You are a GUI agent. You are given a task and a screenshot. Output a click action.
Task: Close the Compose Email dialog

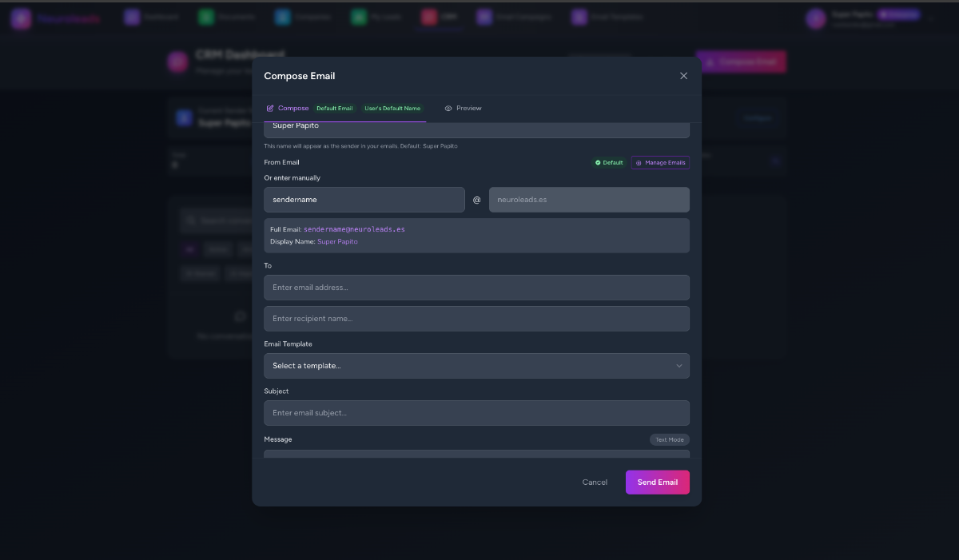click(x=683, y=76)
